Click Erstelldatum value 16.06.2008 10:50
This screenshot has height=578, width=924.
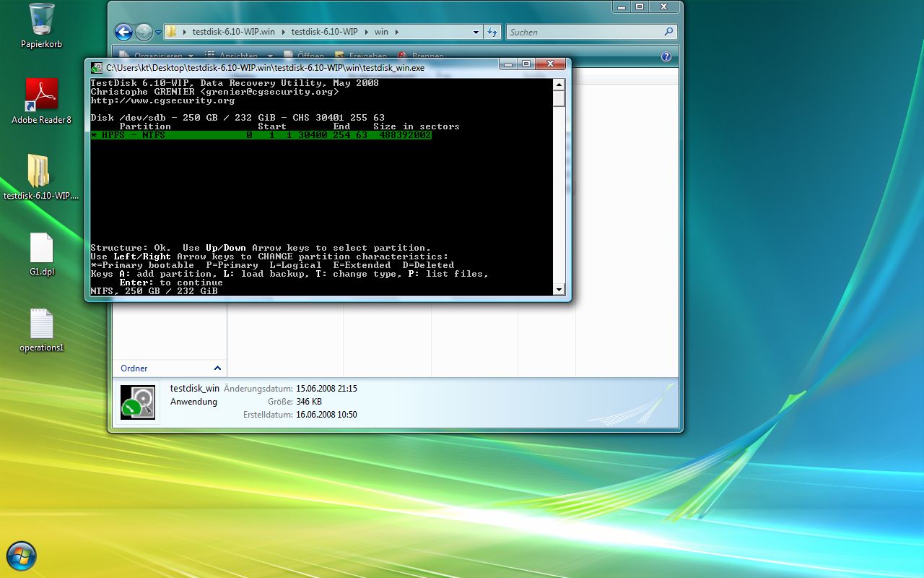[326, 415]
